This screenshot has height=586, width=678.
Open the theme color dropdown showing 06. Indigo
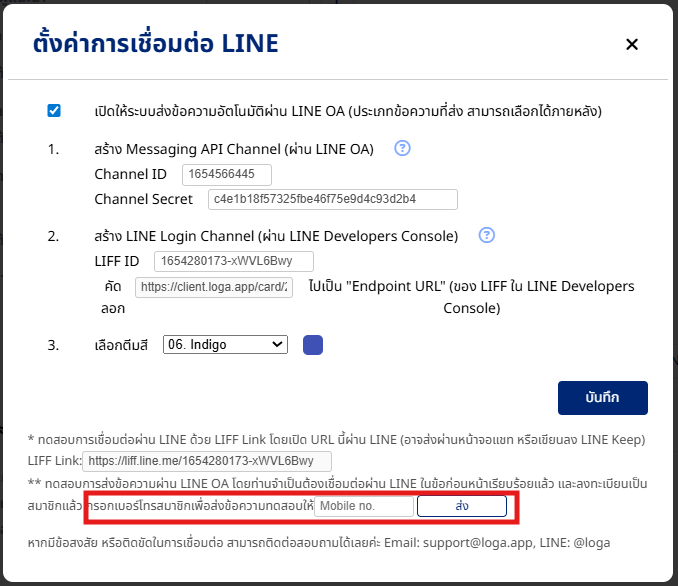click(x=225, y=345)
